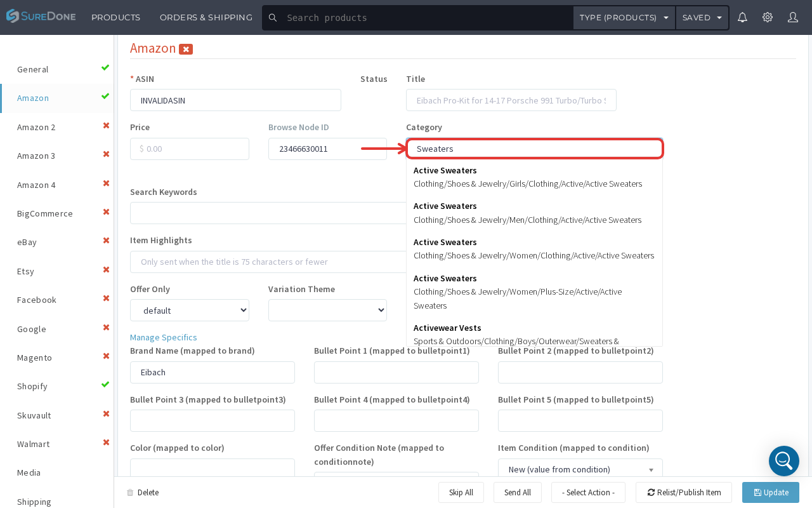Click the red X status beside Google
Screen dimensions: 812x508
106,328
